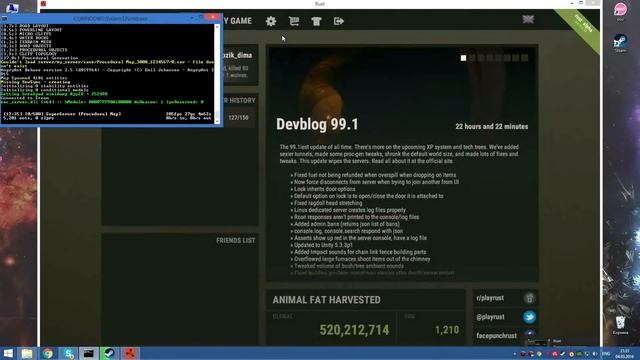Viewport: 640px width, 360px height.
Task: Click the console window vertical scrollbar
Action: pyautogui.click(x=217, y=74)
